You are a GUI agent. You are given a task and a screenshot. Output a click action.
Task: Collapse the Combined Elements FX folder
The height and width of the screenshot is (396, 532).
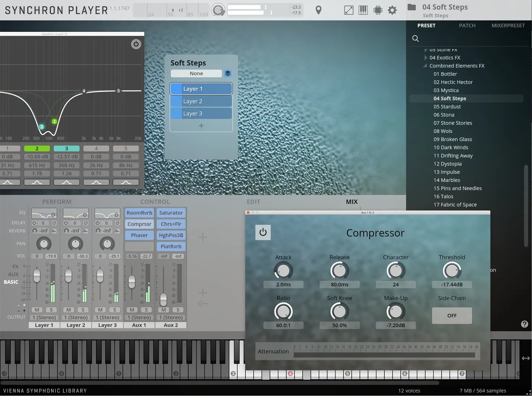point(425,65)
